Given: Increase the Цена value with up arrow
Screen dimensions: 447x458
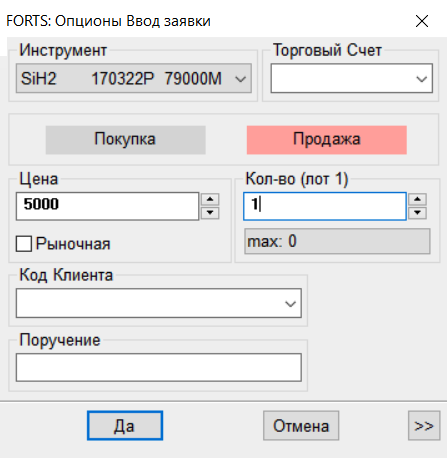Looking at the screenshot, I should coord(210,199).
